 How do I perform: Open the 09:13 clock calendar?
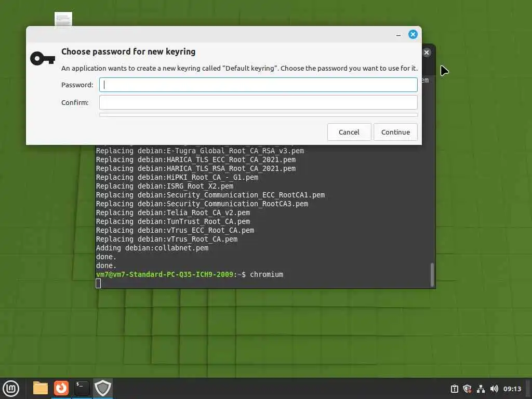click(512, 389)
